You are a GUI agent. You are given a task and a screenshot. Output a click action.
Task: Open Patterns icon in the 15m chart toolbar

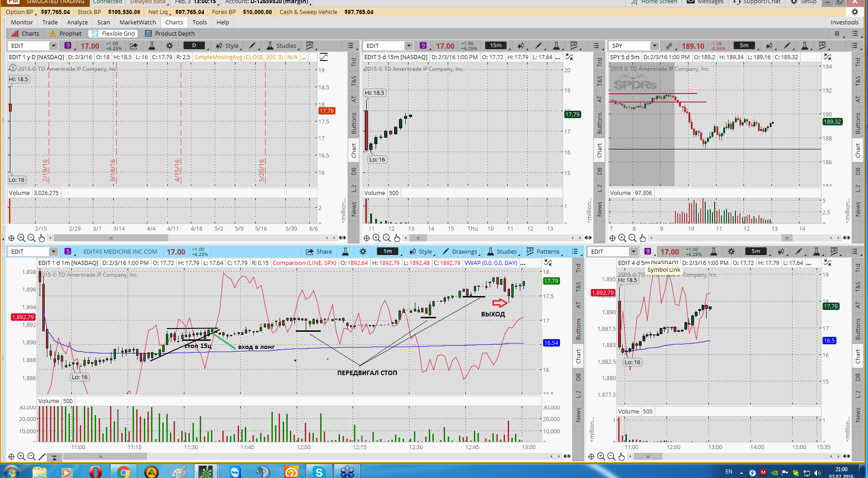(x=574, y=46)
